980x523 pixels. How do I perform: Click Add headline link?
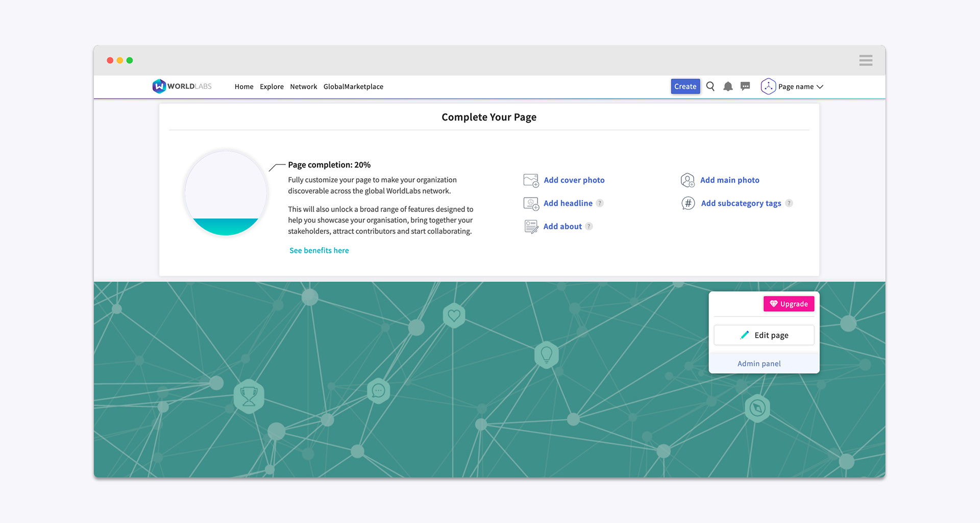pos(568,203)
